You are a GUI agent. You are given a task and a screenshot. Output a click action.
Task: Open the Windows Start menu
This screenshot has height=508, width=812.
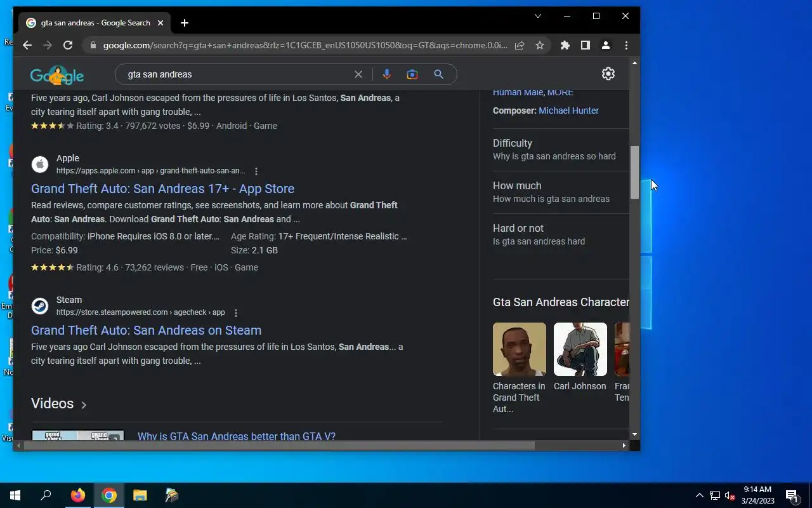(15, 495)
